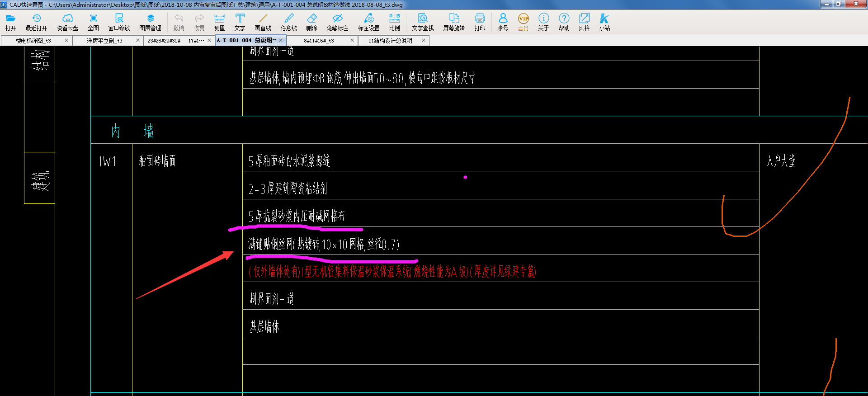Click the 基层墙体,墙内预埋Φ8钢筋 row text
The width and height of the screenshot is (868, 396).
point(363,78)
